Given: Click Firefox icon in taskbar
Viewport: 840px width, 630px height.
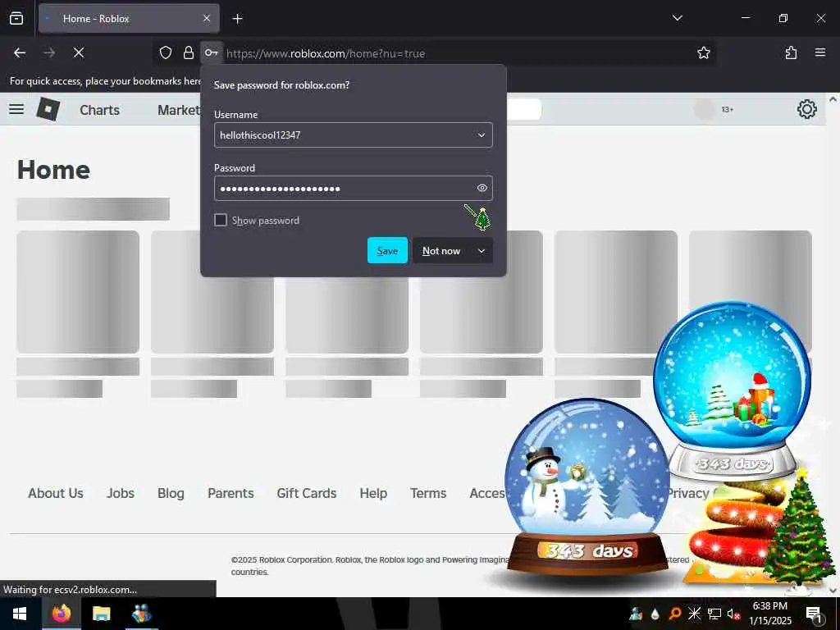Looking at the screenshot, I should [61, 614].
